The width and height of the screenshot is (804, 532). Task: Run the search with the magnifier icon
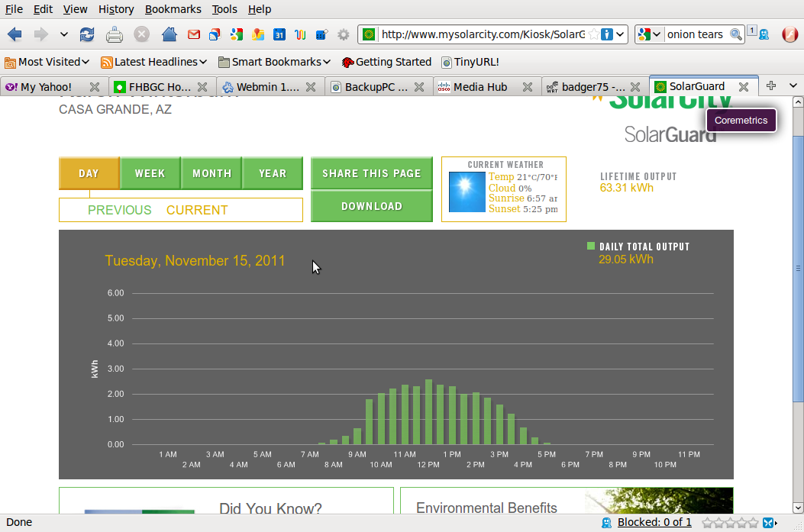[736, 34]
